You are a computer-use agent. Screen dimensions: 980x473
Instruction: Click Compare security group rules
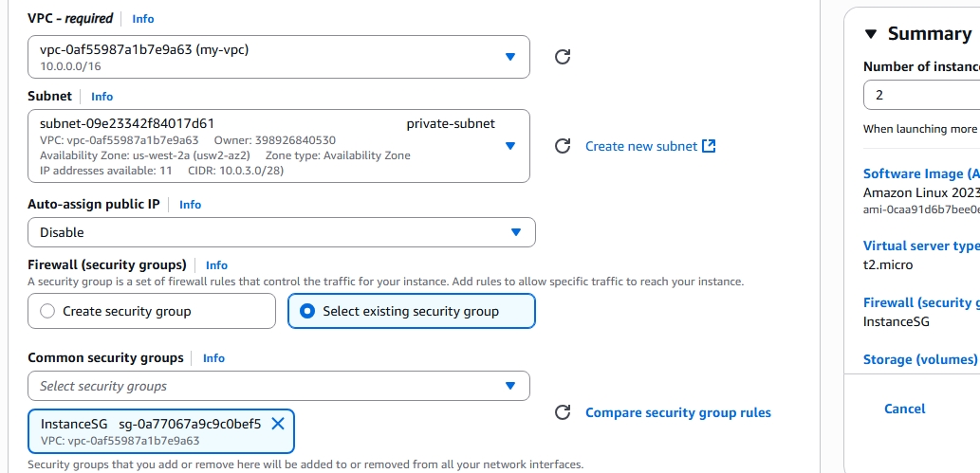pyautogui.click(x=677, y=412)
